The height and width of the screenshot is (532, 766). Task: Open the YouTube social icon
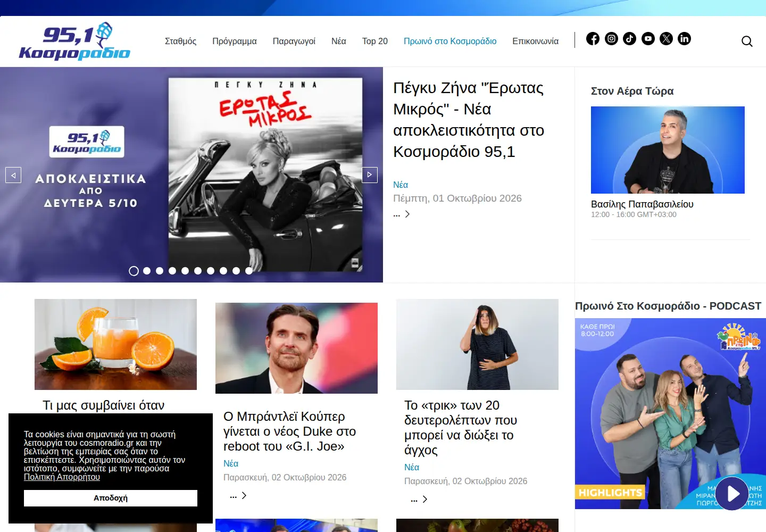click(648, 38)
